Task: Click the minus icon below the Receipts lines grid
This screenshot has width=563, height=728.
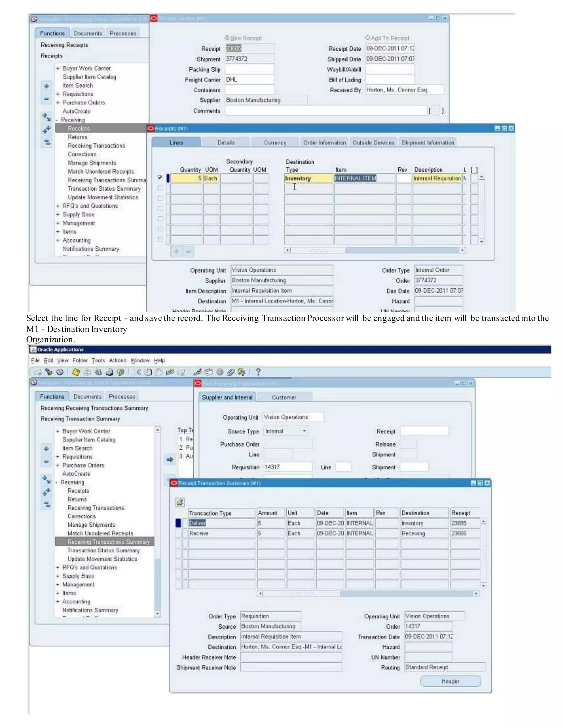Action: point(188,252)
